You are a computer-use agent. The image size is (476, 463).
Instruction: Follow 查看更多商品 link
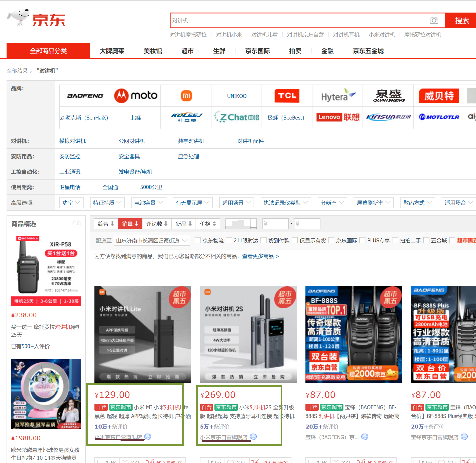260,256
